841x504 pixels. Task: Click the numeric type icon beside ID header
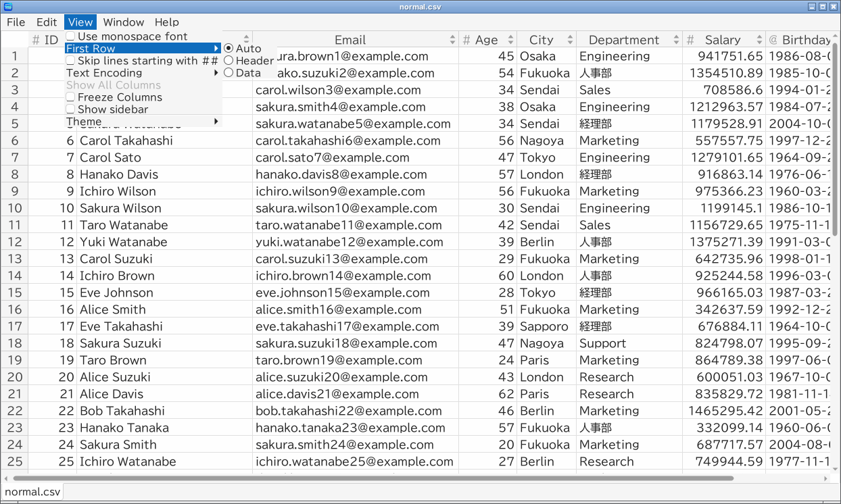coord(36,40)
